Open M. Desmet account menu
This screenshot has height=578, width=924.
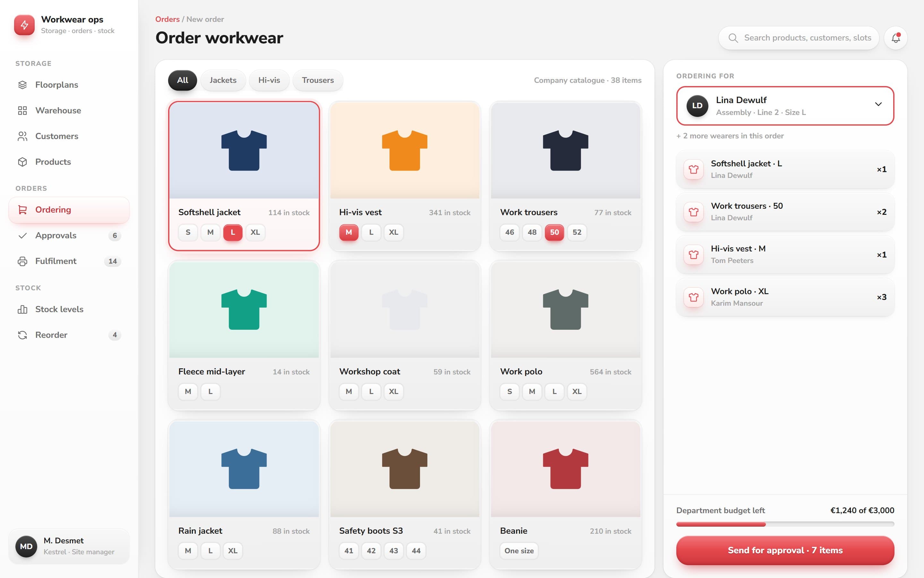coord(69,546)
